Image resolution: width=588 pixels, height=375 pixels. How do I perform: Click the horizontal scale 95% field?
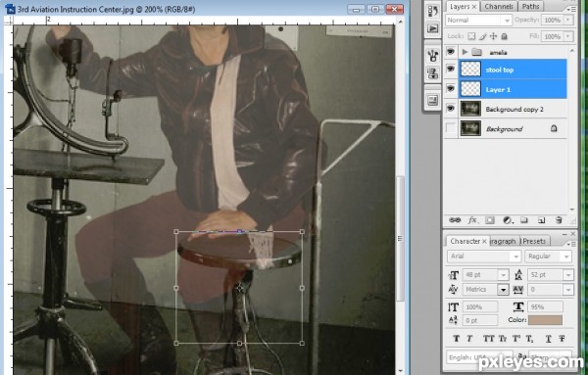(545, 307)
